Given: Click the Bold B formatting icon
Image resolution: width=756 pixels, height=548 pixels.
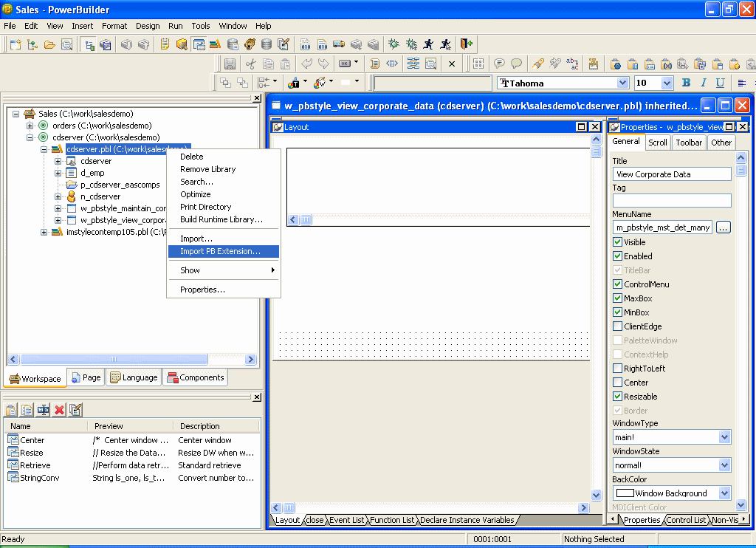Looking at the screenshot, I should tap(686, 83).
